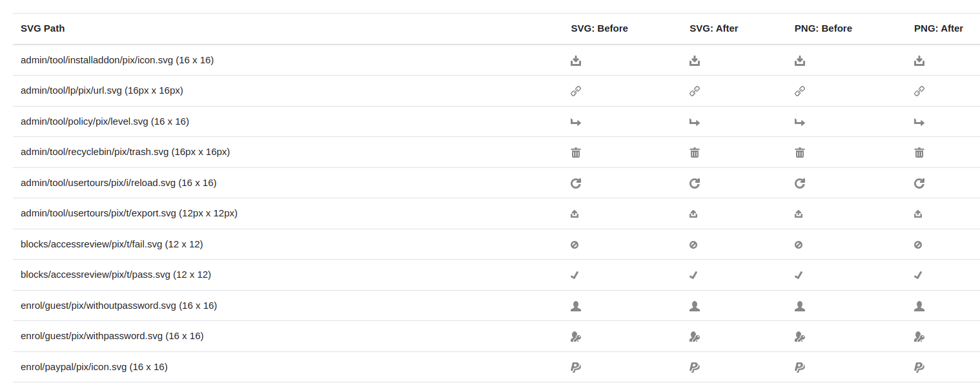Click the PayPal icon under PNG: Before
980x385 pixels.
(799, 367)
